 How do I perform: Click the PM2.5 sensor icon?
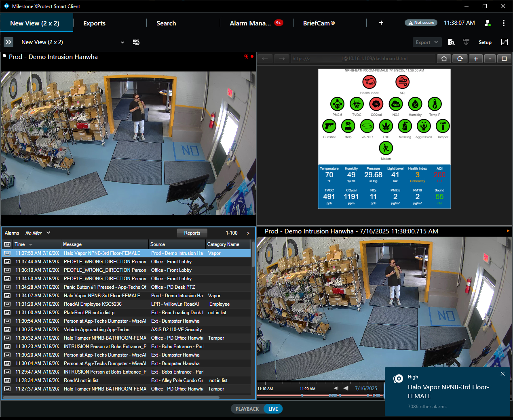[x=337, y=104]
